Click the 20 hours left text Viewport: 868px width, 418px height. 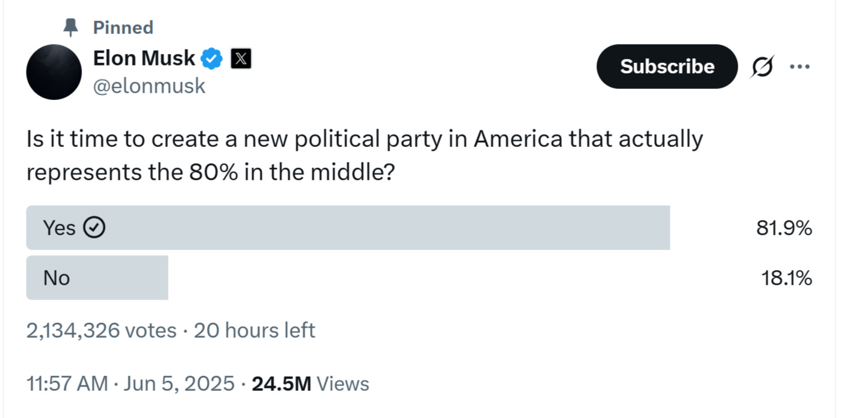point(254,331)
